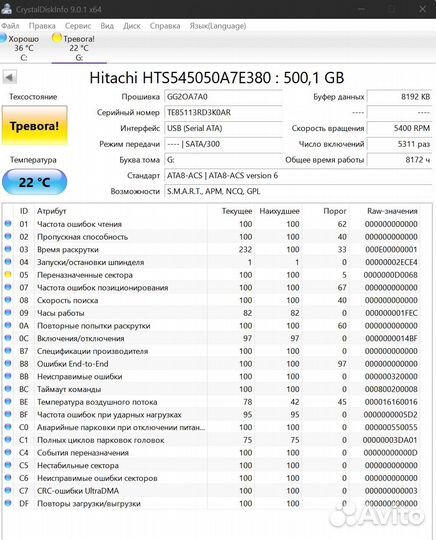
Task: Click raw value 00000003DA01
Action: 390,440
